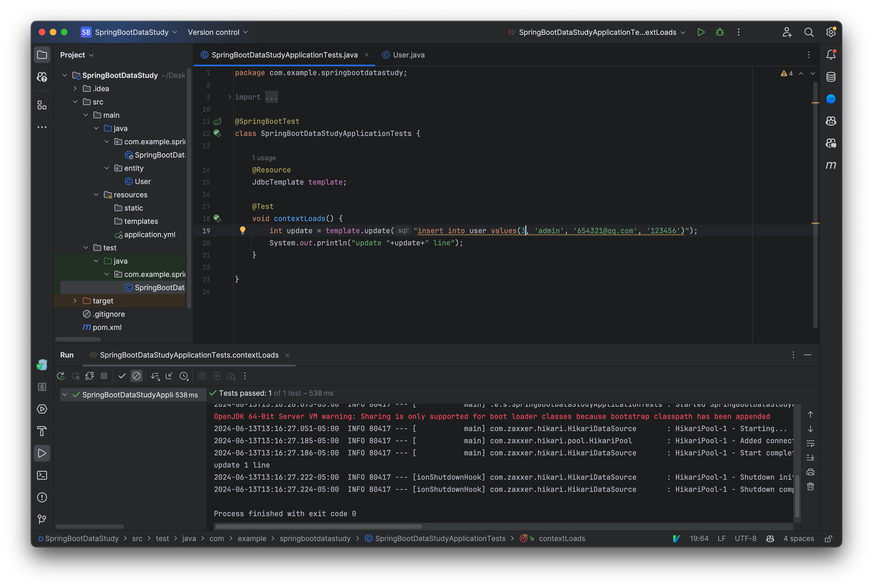The image size is (873, 588).
Task: Toggle the test results passed checkbox filter
Action: pos(120,375)
